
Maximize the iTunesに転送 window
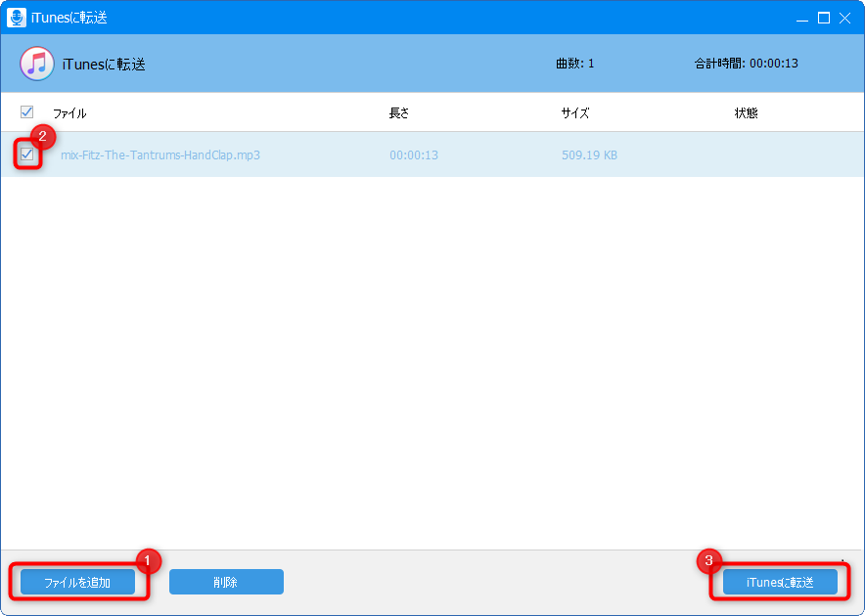click(x=824, y=19)
